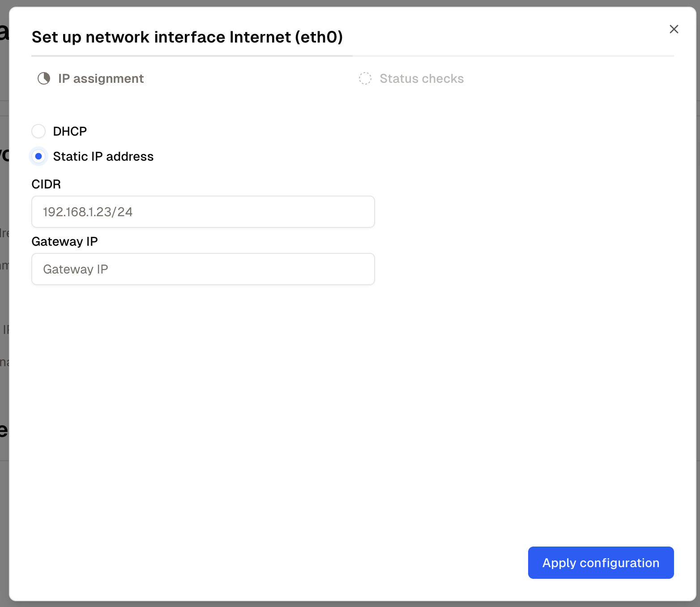Screen dimensions: 700x607
Task: Focus the Gateway IP input field
Action: click(203, 269)
